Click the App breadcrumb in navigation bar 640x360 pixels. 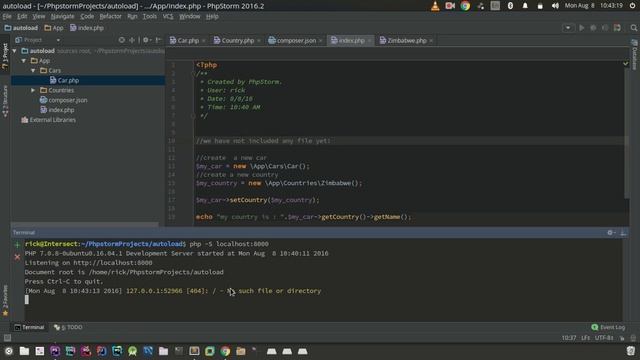pyautogui.click(x=54, y=28)
